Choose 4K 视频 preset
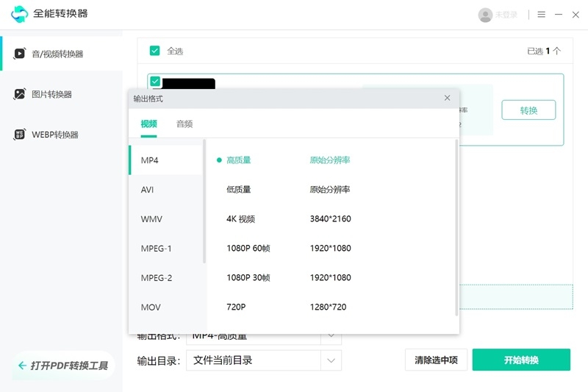 point(241,218)
